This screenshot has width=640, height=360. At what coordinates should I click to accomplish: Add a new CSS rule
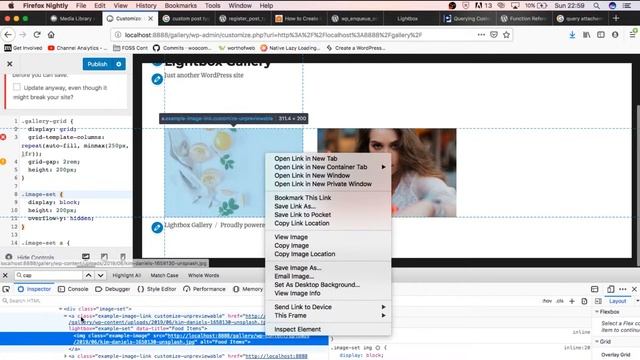tap(572, 301)
